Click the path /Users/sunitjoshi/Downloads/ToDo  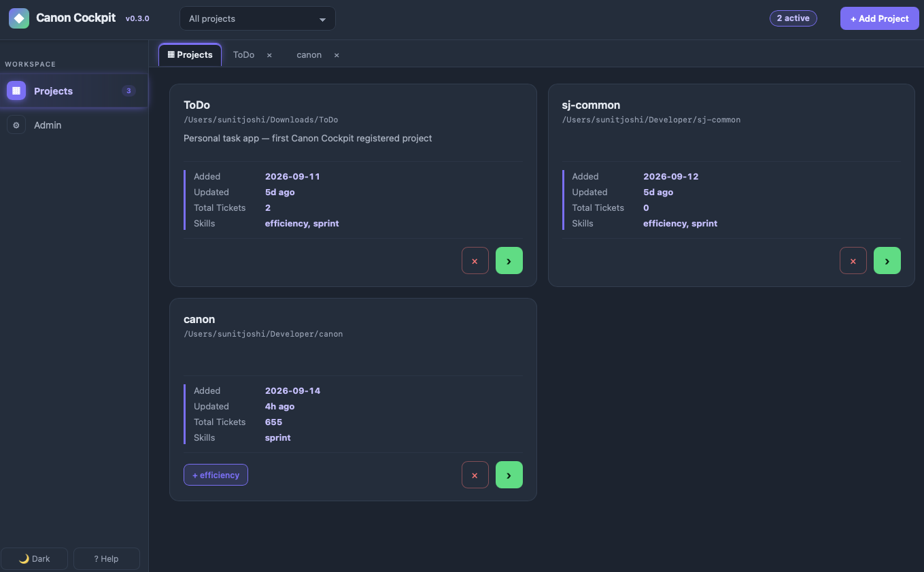[x=260, y=120]
